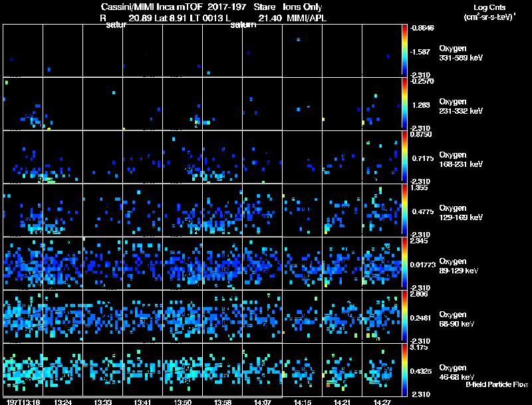The height and width of the screenshot is (405, 532).
Task: Click the red-orange pixel in 14:21 bottom panel
Action: tap(328, 385)
